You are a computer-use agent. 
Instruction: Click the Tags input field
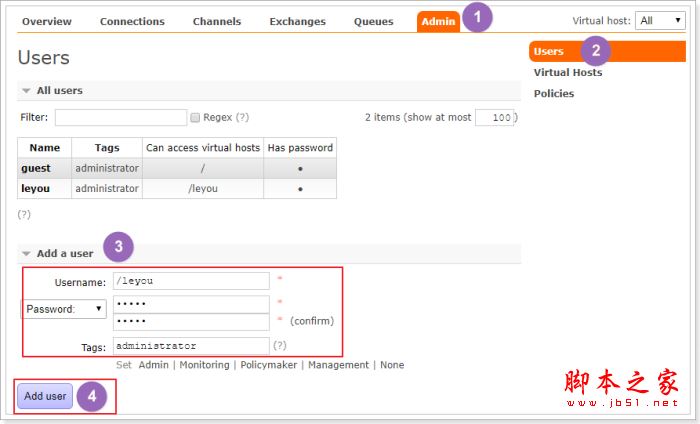point(191,346)
